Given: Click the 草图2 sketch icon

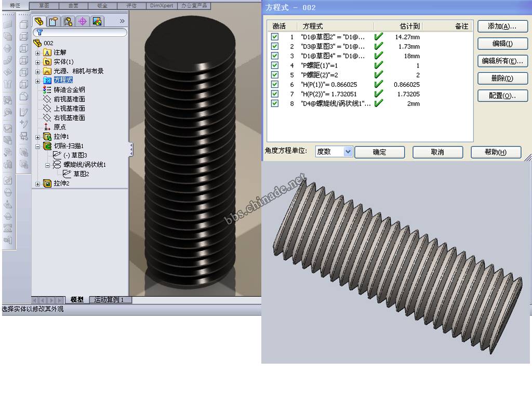Looking at the screenshot, I should [x=67, y=174].
